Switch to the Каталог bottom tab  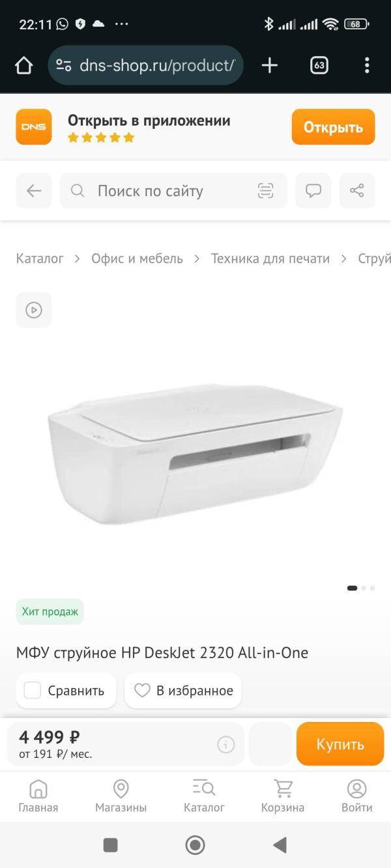204,796
